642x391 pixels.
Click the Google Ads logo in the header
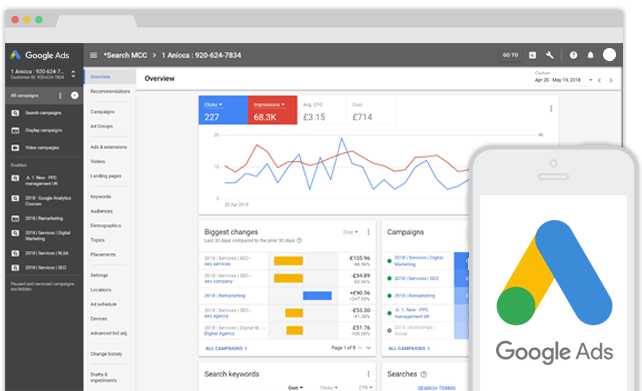click(x=40, y=55)
